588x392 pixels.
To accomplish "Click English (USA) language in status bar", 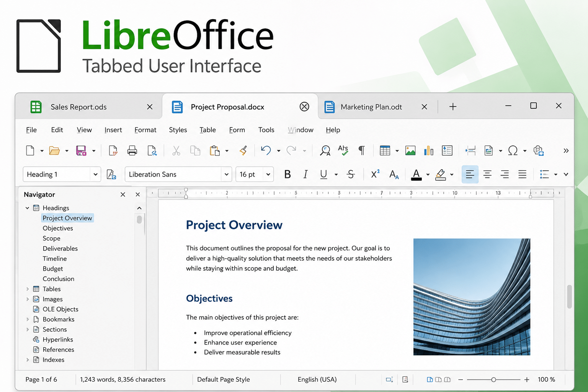I will [x=317, y=379].
